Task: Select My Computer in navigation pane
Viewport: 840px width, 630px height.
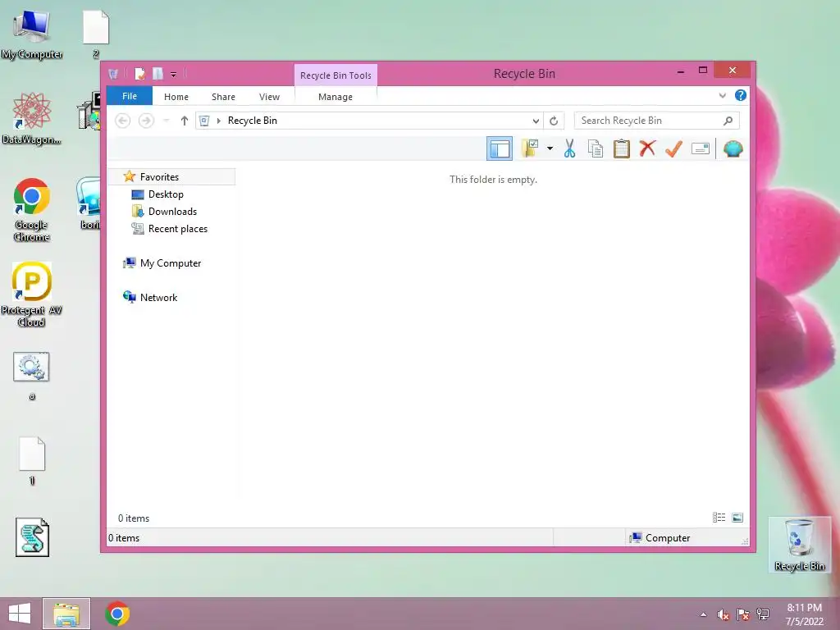Action: pyautogui.click(x=171, y=263)
